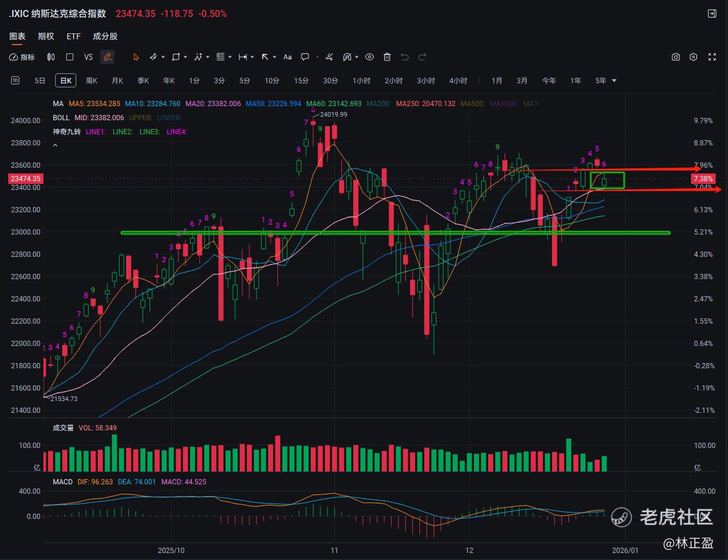This screenshot has height=560, width=728.
Task: Expand the 5年 range dropdown arrow
Action: pos(614,81)
